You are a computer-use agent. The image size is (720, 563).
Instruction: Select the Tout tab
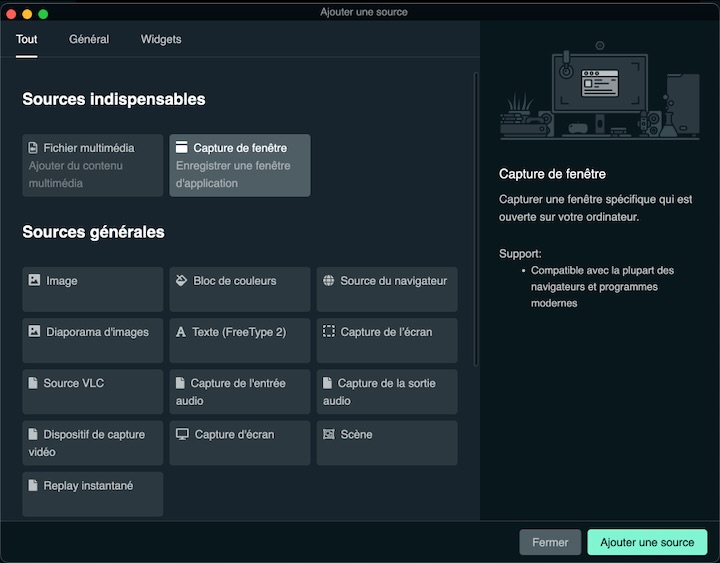click(27, 39)
